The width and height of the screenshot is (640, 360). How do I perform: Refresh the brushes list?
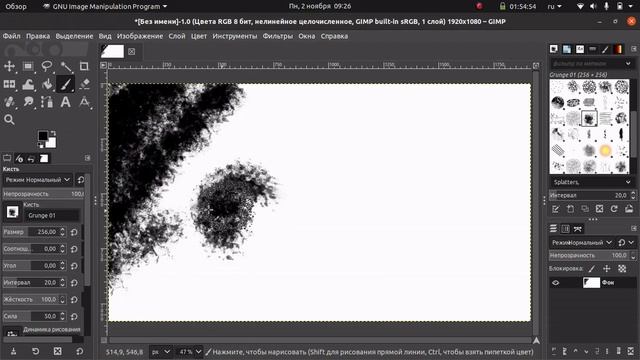(614, 209)
